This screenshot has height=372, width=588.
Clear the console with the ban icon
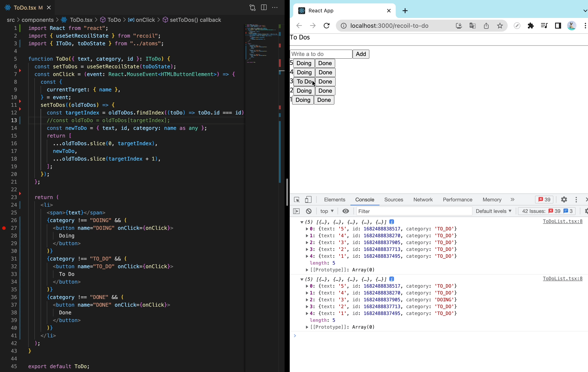pos(309,211)
